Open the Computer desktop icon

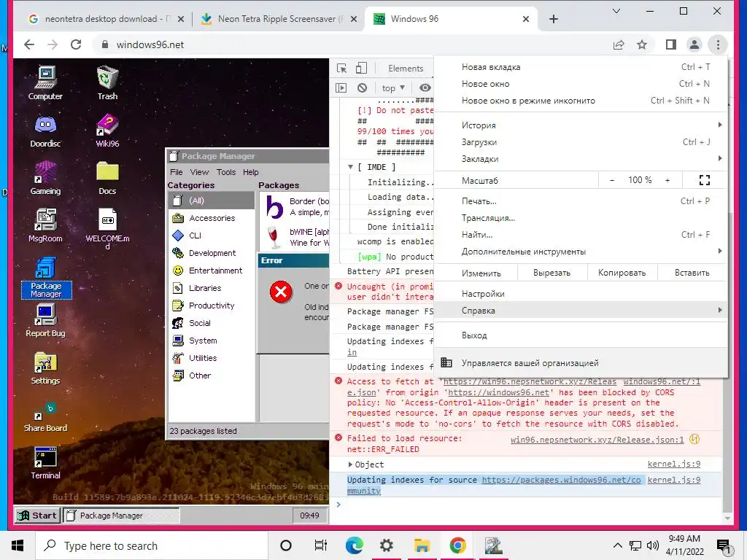point(45,83)
